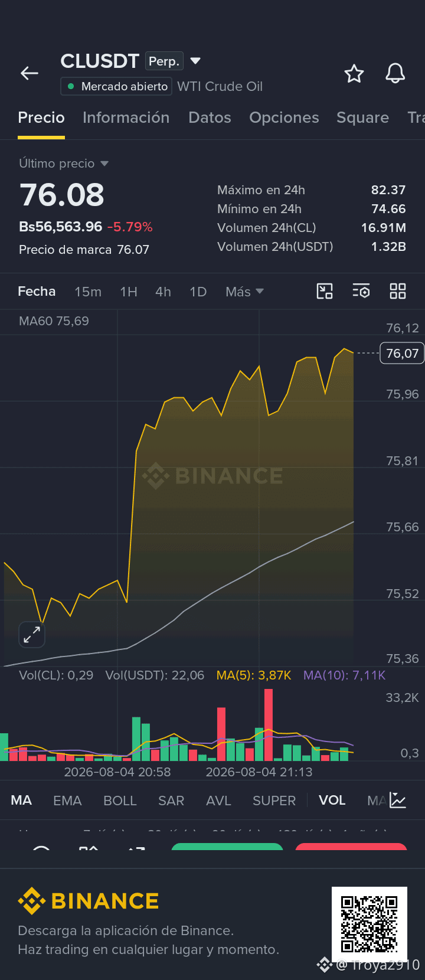The width and height of the screenshot is (425, 980).
Task: Add CLUSDT to favorites with star icon
Action: [x=354, y=74]
